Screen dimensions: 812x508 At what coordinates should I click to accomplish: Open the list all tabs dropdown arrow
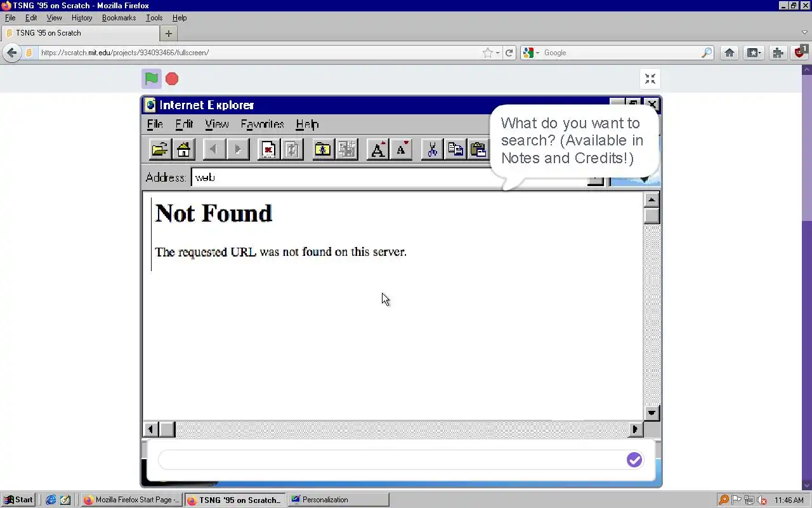pos(804,32)
